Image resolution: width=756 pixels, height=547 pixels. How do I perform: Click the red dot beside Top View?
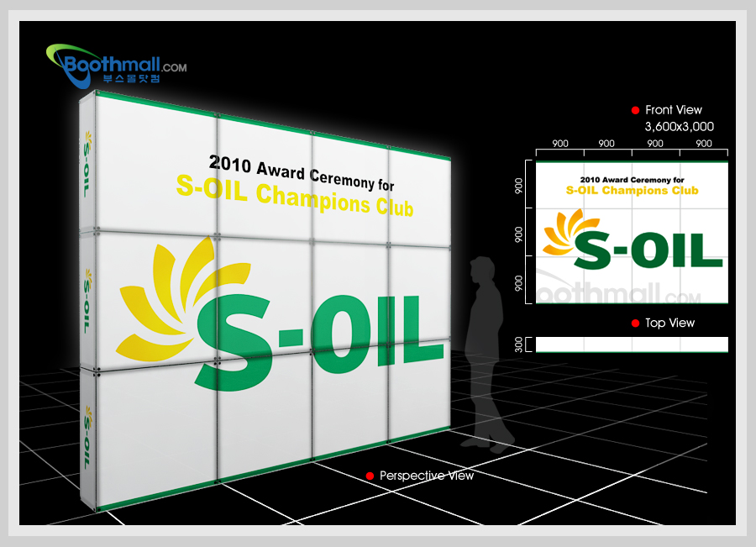coord(635,323)
